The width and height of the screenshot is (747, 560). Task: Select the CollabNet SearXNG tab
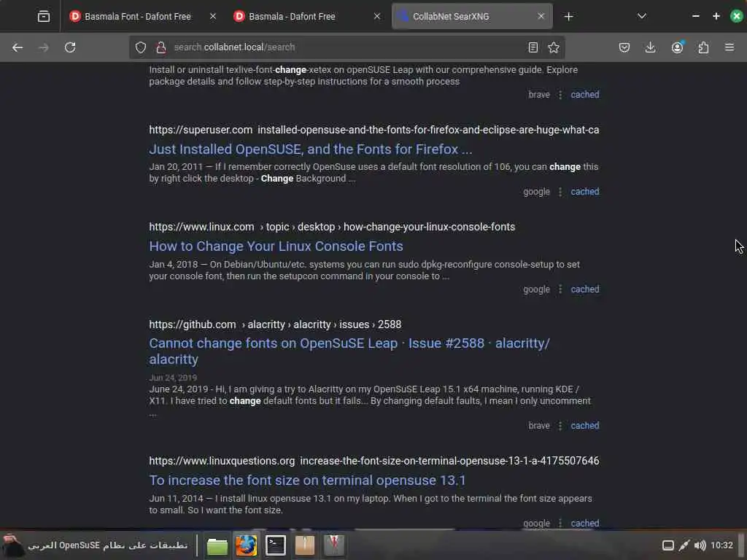[x=450, y=17]
